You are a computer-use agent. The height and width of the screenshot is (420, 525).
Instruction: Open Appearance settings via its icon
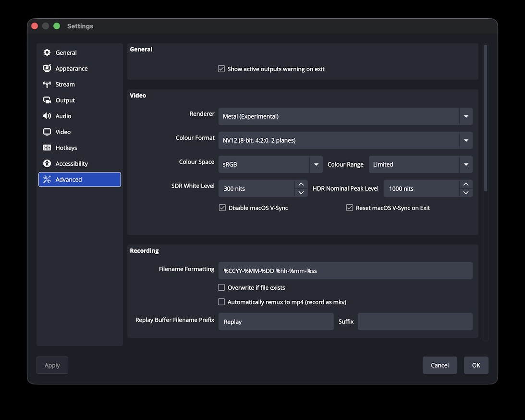coord(47,68)
